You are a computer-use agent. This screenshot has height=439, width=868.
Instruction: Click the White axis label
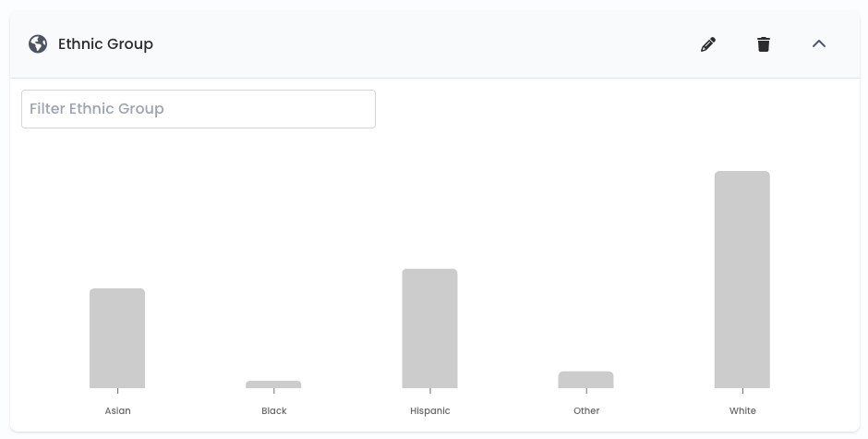pos(742,410)
